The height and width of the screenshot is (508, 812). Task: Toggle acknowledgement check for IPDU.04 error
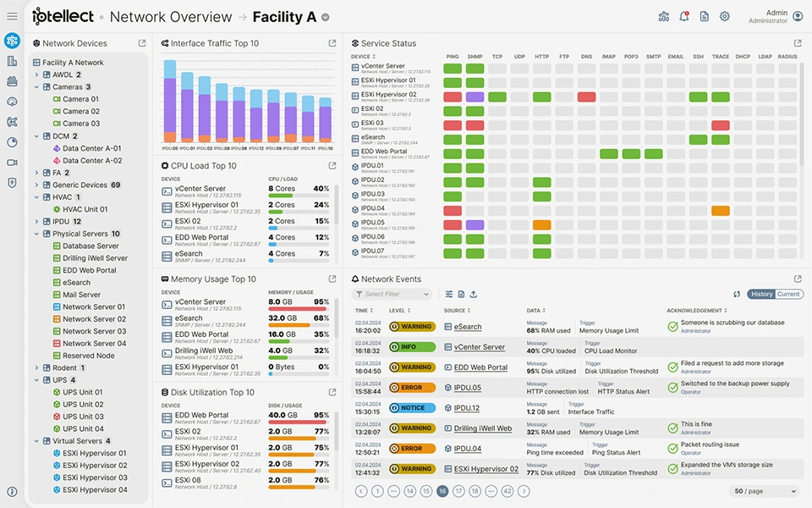tap(672, 449)
